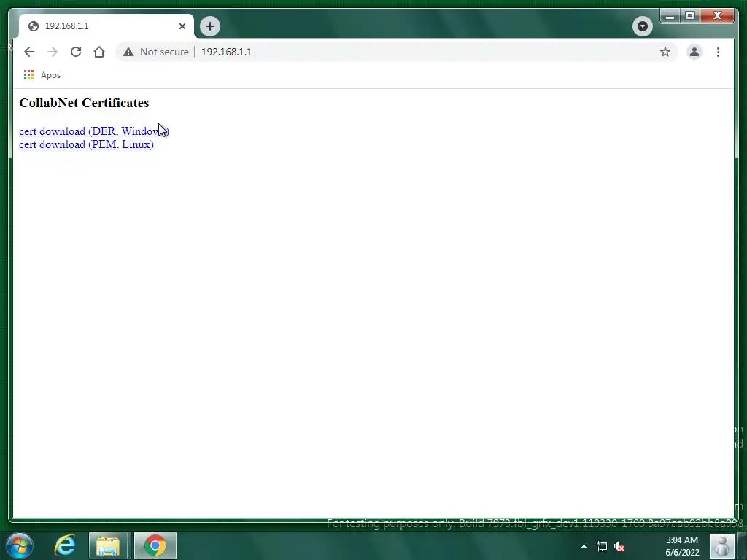
Task: Download the DER Windows certificate
Action: [94, 131]
